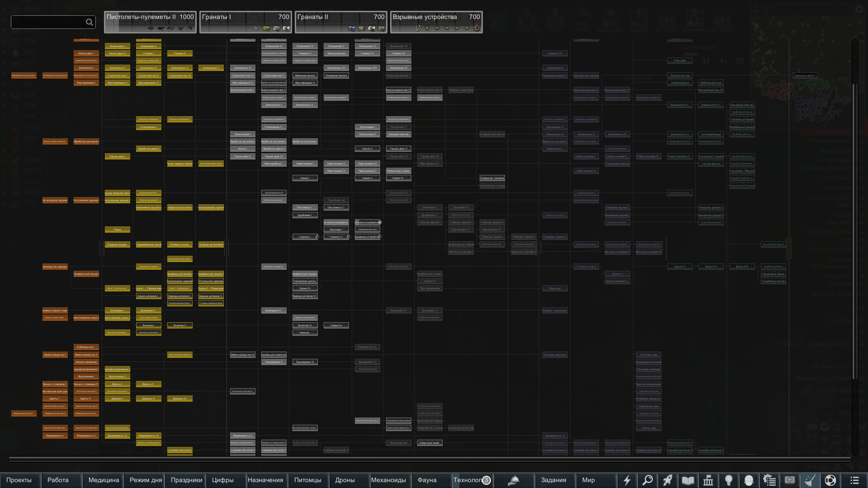Open the open-book icon in bottom bar
Image resolution: width=868 pixels, height=488 pixels.
[x=688, y=480]
